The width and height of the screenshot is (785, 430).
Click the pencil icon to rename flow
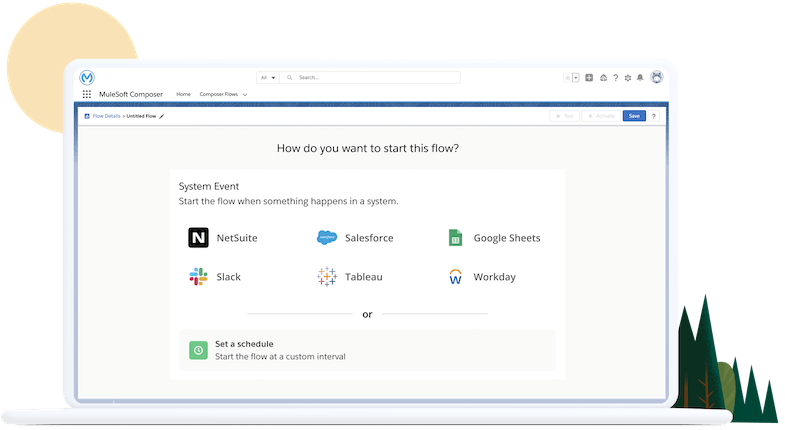click(162, 116)
